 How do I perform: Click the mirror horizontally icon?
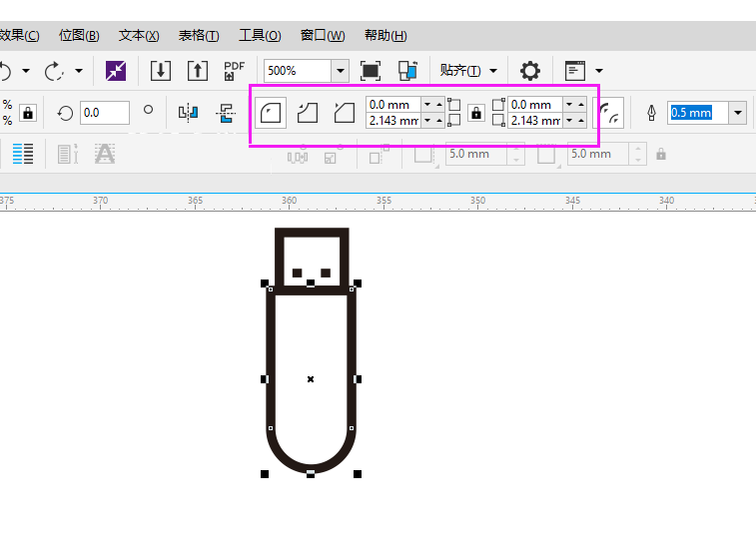pyautogui.click(x=188, y=113)
